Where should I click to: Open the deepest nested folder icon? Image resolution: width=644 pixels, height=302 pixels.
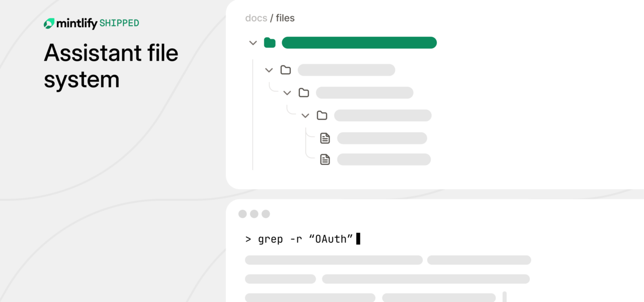pos(322,115)
